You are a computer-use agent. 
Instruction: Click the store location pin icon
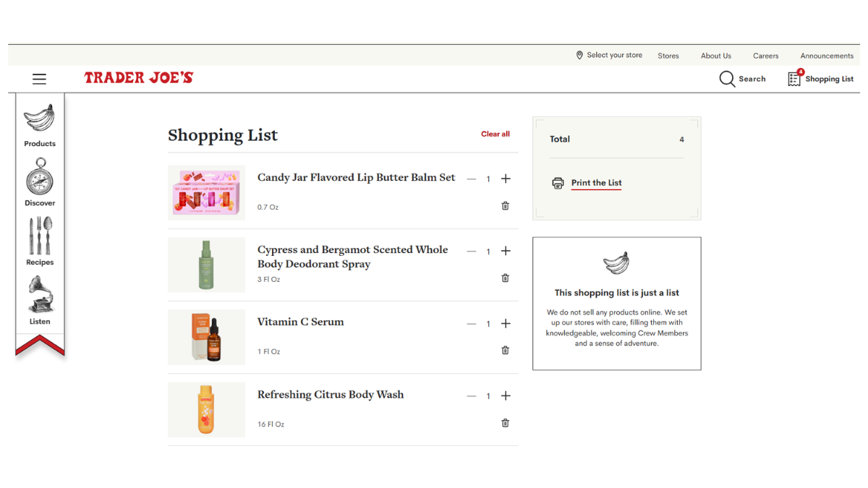tap(579, 56)
